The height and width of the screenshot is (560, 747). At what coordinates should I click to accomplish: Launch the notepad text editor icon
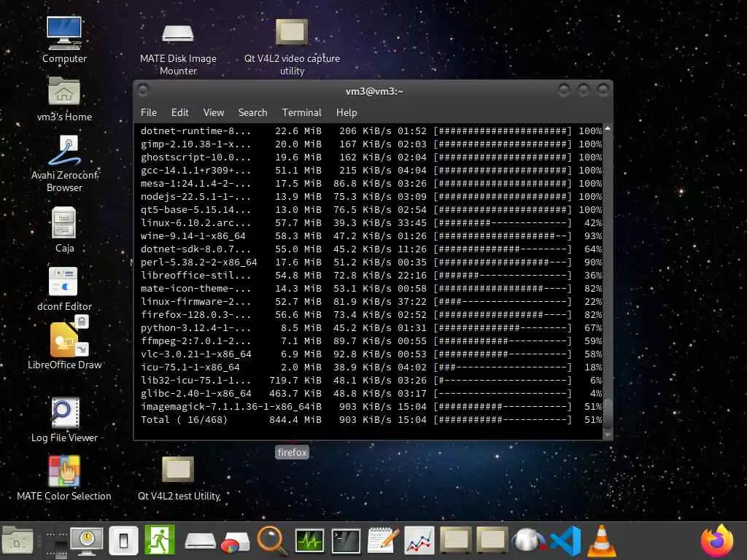[383, 540]
